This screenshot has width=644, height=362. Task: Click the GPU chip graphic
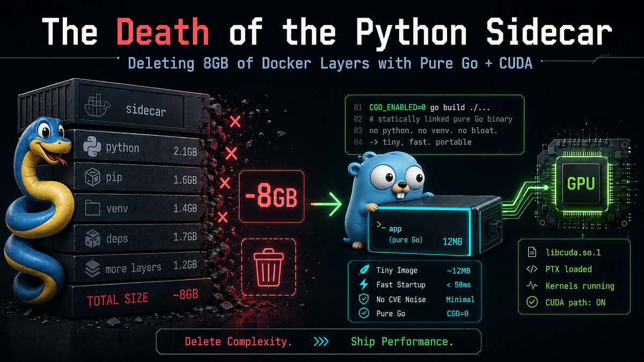click(x=581, y=184)
